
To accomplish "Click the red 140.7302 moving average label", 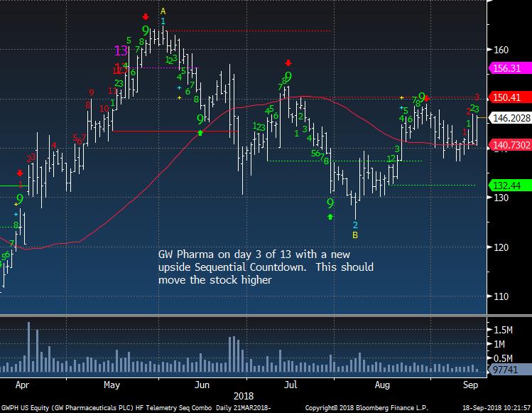I will coord(509,145).
